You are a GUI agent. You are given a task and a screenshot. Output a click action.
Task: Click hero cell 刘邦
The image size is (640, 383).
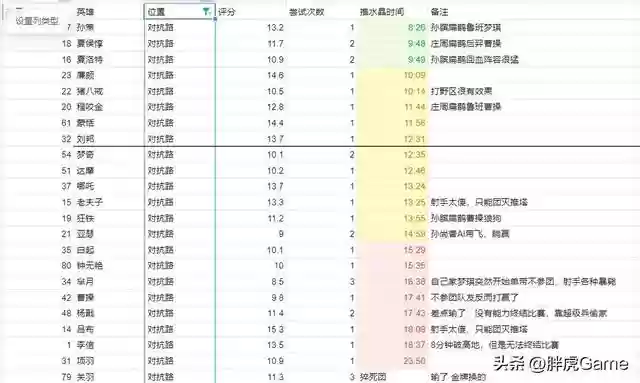(85, 139)
